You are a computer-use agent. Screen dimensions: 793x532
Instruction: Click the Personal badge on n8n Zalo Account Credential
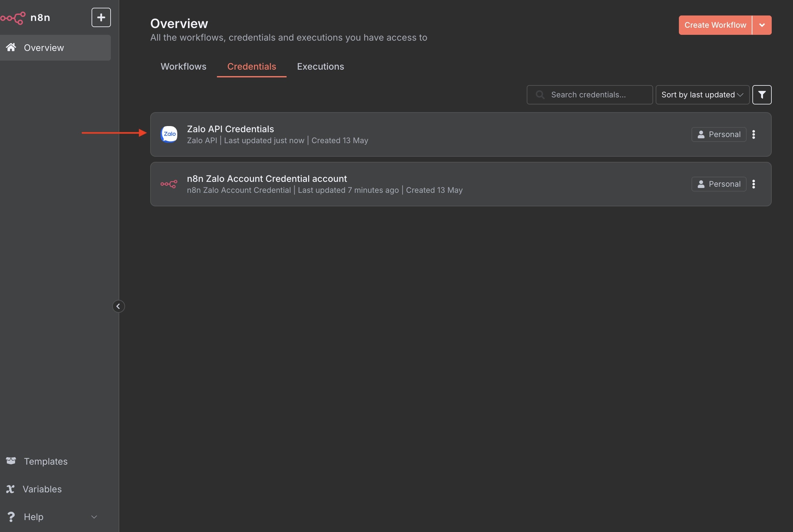[x=719, y=184]
